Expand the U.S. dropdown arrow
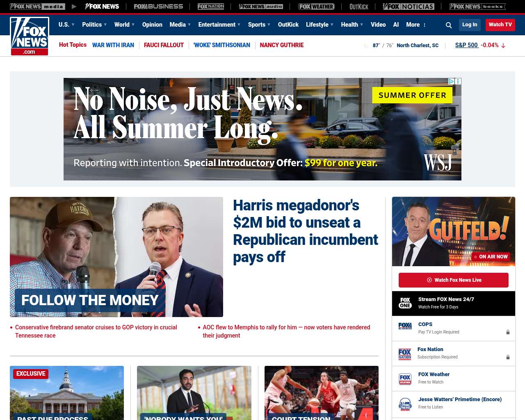Image resolution: width=525 pixels, height=420 pixels. pyautogui.click(x=73, y=25)
